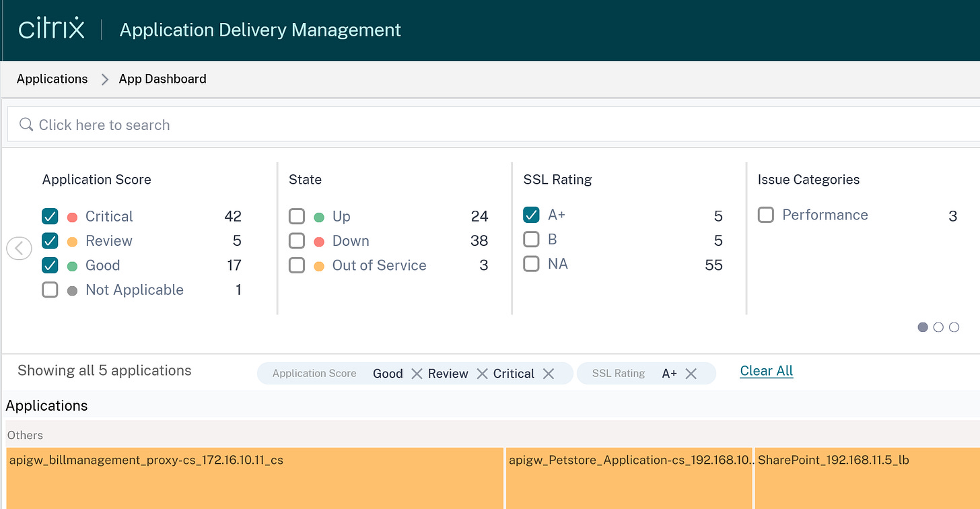Click the Applications section heading
The width and height of the screenshot is (980, 509).
pyautogui.click(x=47, y=405)
